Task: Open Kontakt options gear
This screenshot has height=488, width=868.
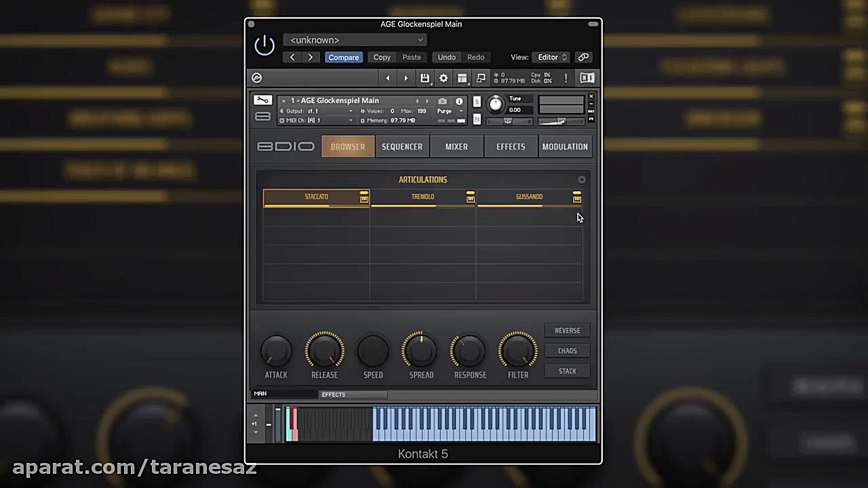Action: coord(443,78)
